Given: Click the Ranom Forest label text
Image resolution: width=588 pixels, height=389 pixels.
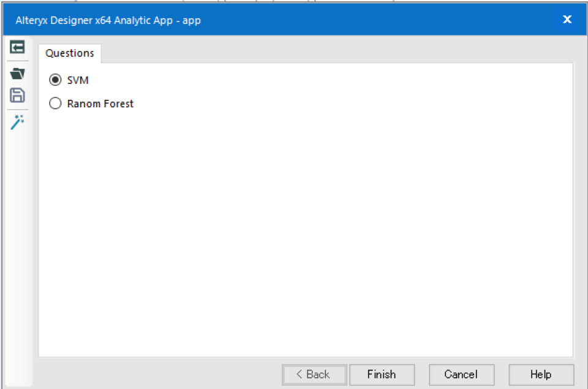Looking at the screenshot, I should [x=100, y=104].
